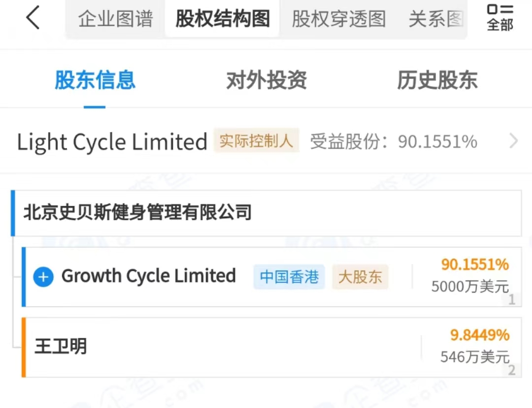Click the 9.8449% shareholding of 王卫明
Image resolution: width=532 pixels, height=408 pixels.
[479, 335]
